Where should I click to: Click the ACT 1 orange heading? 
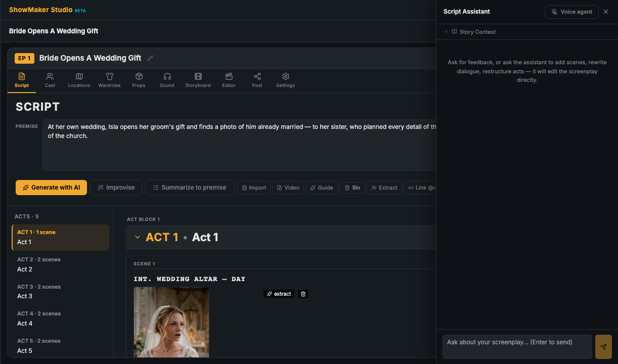[162, 237]
